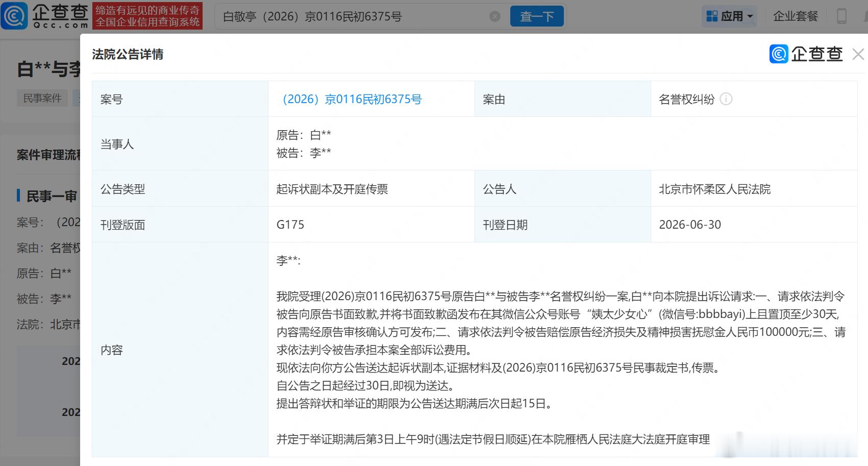Viewport: 868px width, 466px height.
Task: Click the 民事案件 tag in background page
Action: pos(42,98)
